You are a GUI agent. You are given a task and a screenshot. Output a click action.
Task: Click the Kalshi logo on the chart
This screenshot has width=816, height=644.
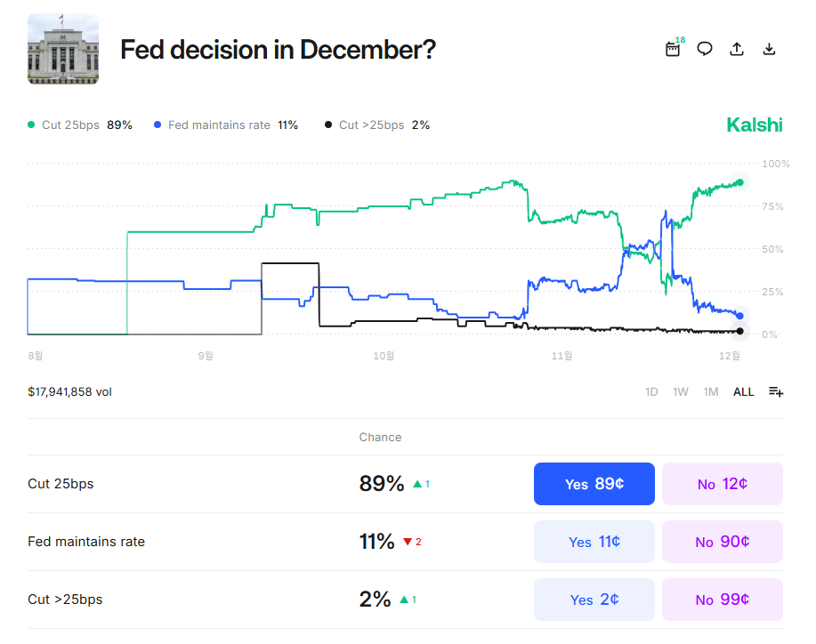click(x=754, y=125)
